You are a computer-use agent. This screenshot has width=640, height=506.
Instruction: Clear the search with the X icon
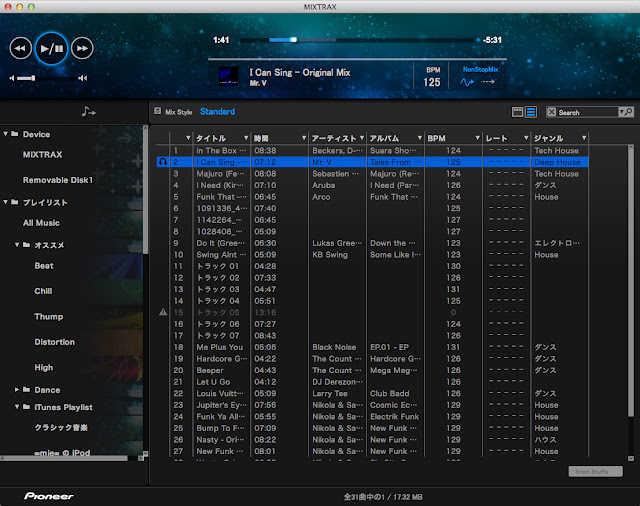pyautogui.click(x=552, y=112)
